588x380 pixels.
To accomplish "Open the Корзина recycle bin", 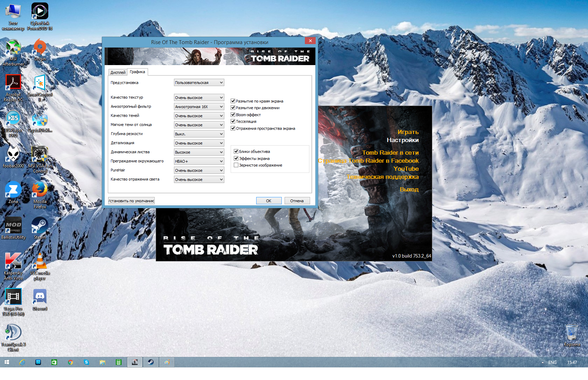I will (x=572, y=336).
